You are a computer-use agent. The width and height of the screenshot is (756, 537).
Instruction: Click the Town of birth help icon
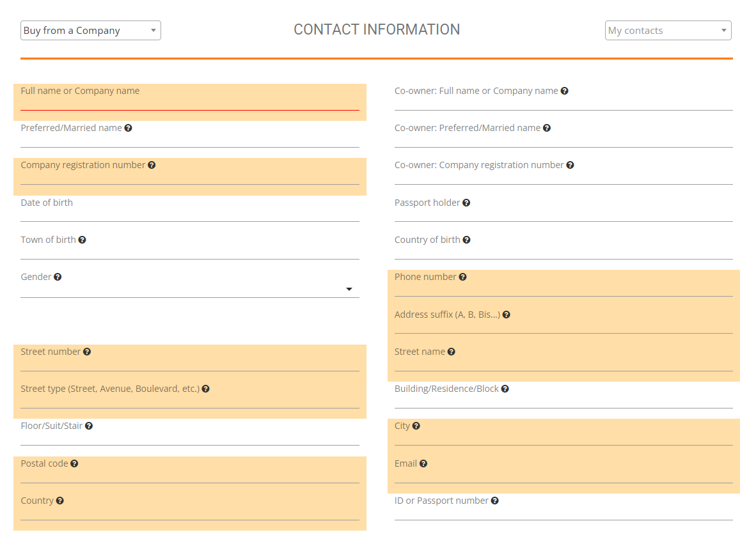82,240
